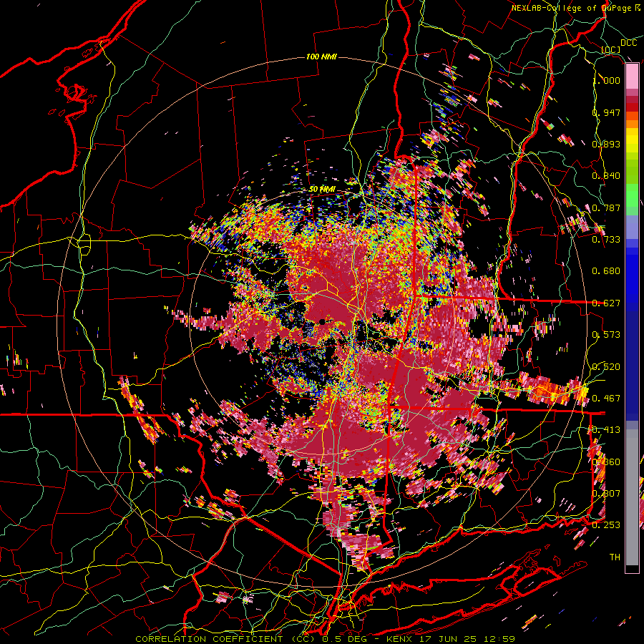Click the 0.467 legend value
This screenshot has width=644, height=644.
[607, 399]
